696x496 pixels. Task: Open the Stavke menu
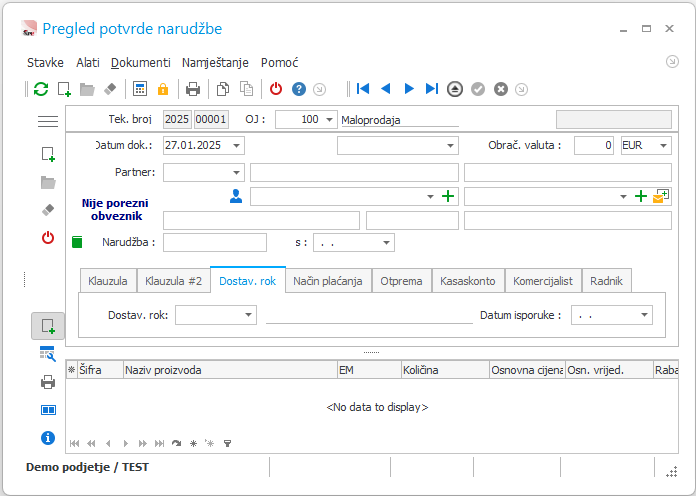(x=45, y=63)
